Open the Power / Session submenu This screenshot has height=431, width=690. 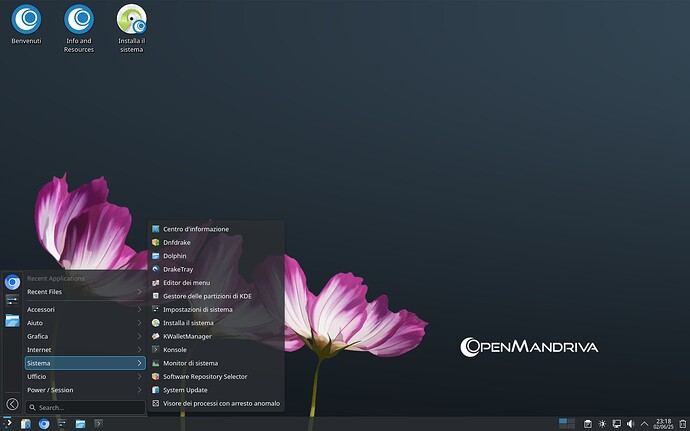[85, 390]
